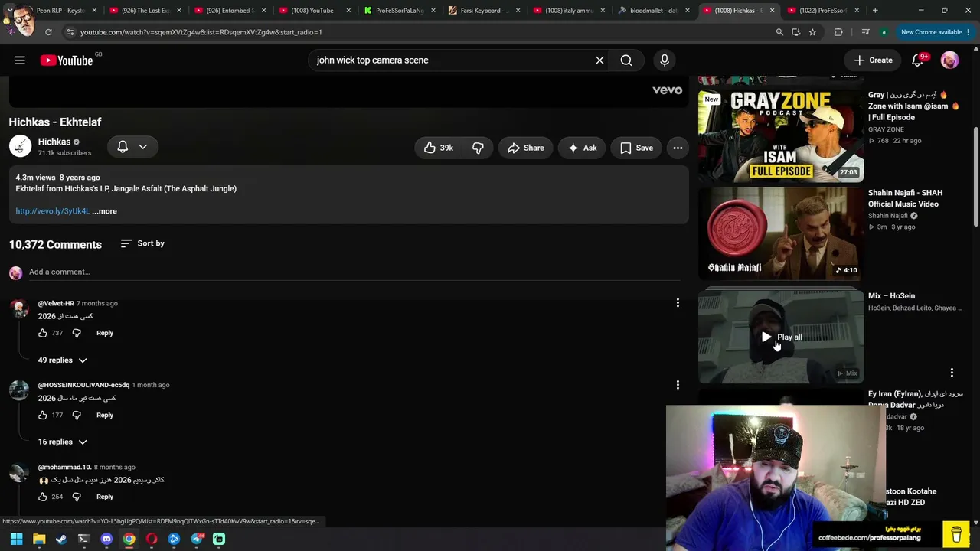
Task: Switch to The Lost Exp tab
Action: click(x=145, y=11)
